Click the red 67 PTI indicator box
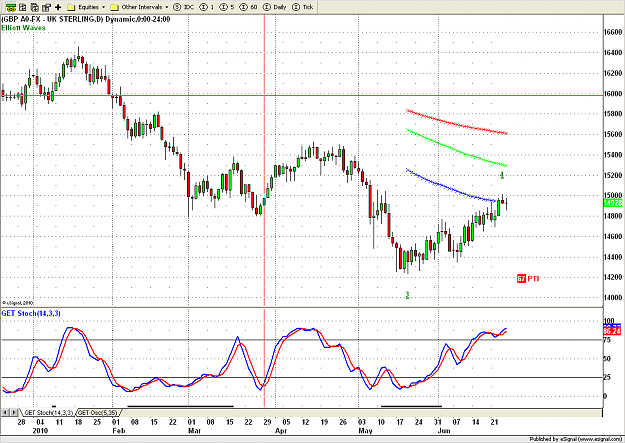 [x=521, y=278]
